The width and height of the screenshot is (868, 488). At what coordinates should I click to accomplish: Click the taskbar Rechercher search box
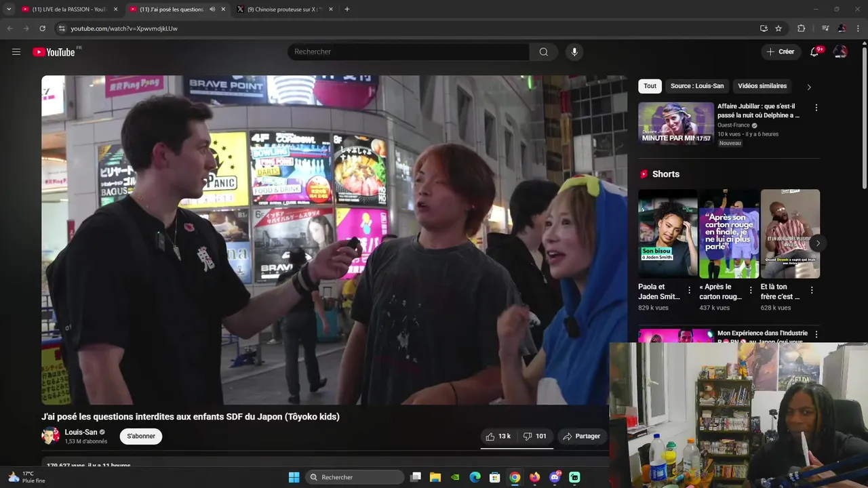pyautogui.click(x=354, y=477)
